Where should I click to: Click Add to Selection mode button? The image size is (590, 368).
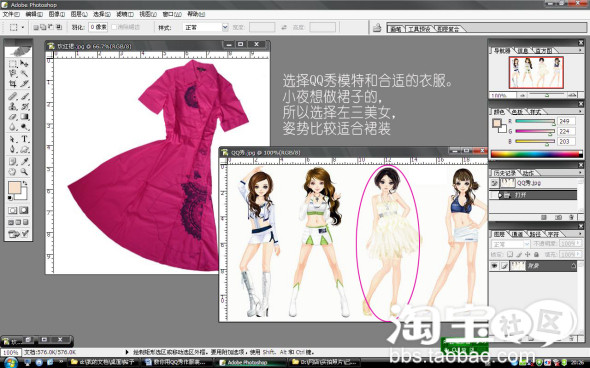coord(43,27)
